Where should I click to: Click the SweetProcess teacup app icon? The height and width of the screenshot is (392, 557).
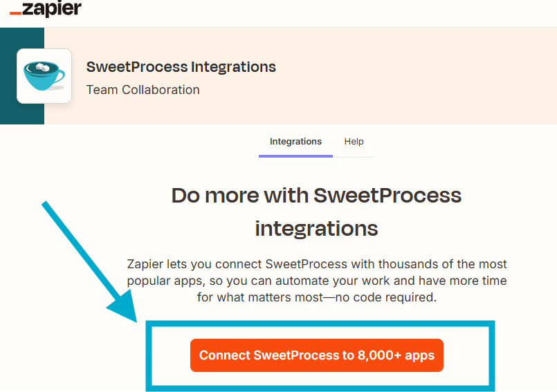44,76
